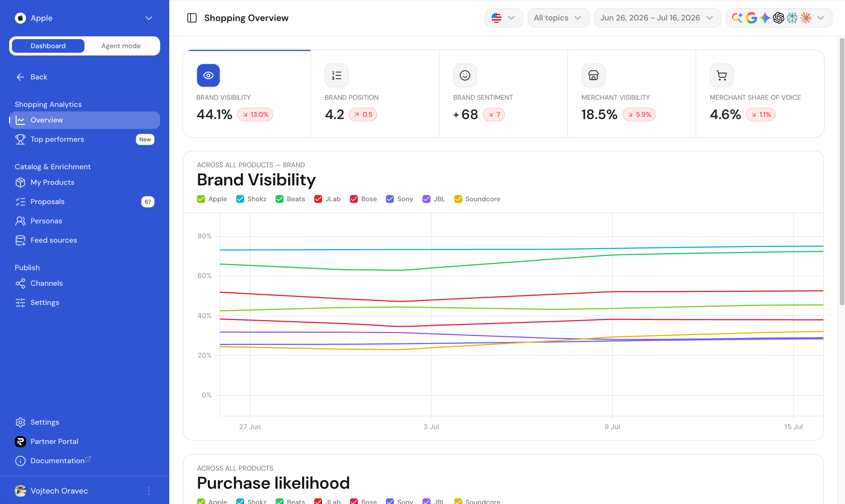Open bottom Settings with gear icon
This screenshot has height=504, width=845.
84,422
